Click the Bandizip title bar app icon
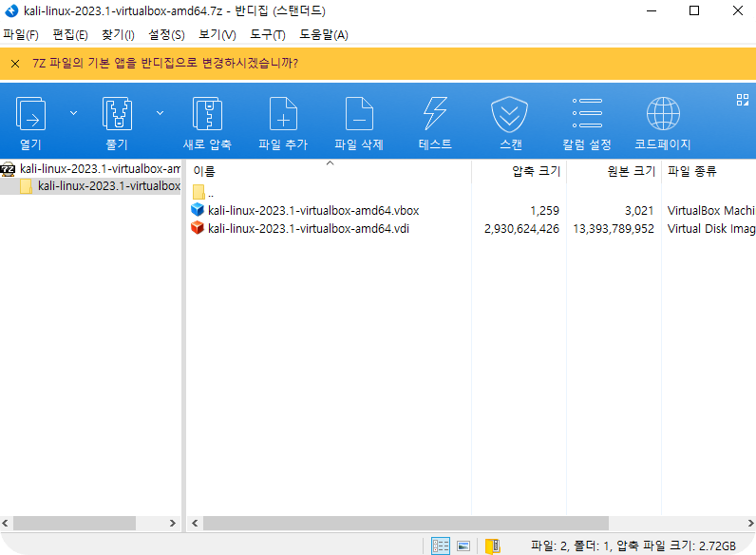756x555 pixels. pyautogui.click(x=11, y=10)
